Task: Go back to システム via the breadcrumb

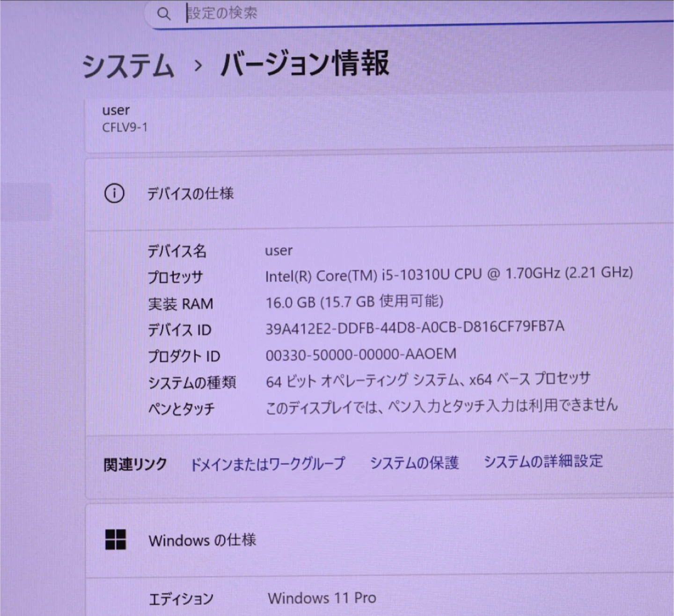Action: click(x=128, y=65)
